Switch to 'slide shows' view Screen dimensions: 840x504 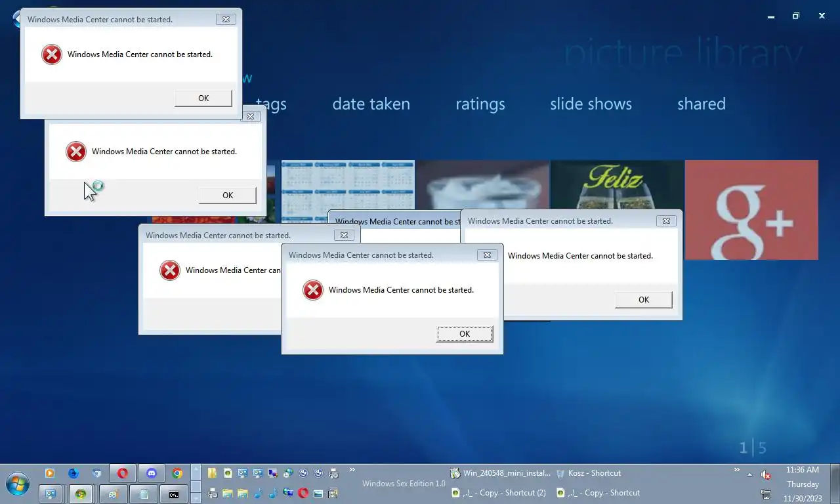coord(591,104)
